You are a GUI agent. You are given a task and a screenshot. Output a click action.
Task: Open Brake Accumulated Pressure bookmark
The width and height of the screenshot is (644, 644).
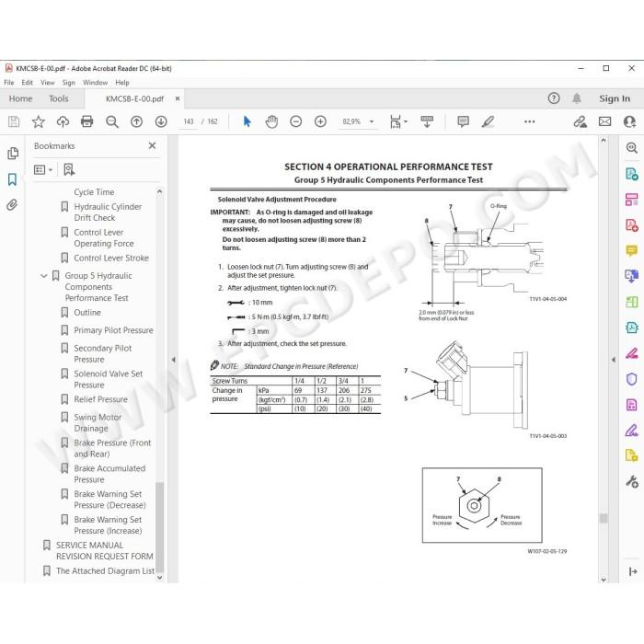click(109, 474)
